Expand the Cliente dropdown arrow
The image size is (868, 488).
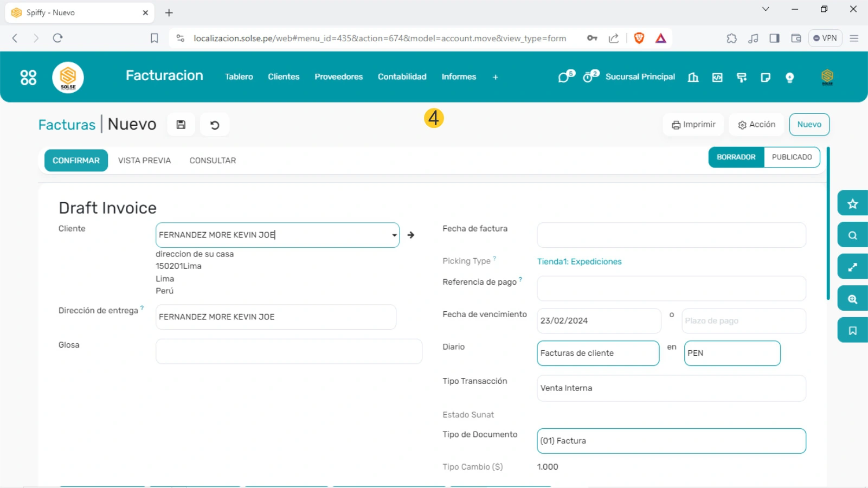[x=394, y=235]
